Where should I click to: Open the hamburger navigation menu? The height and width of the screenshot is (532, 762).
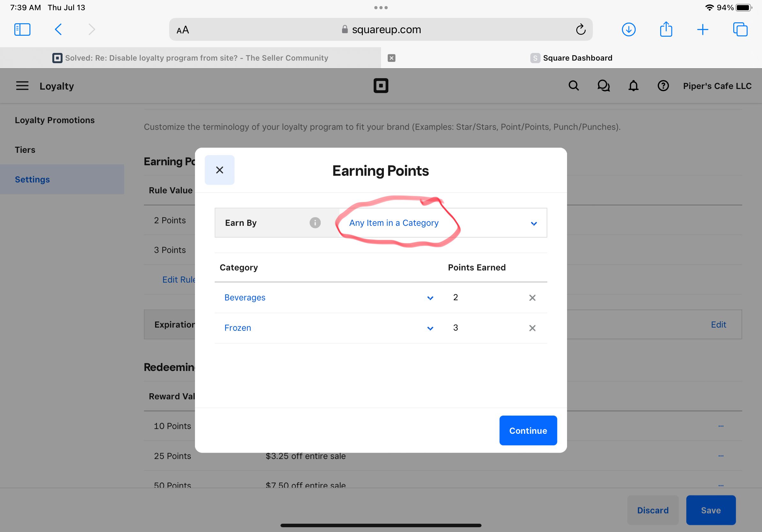tap(22, 86)
